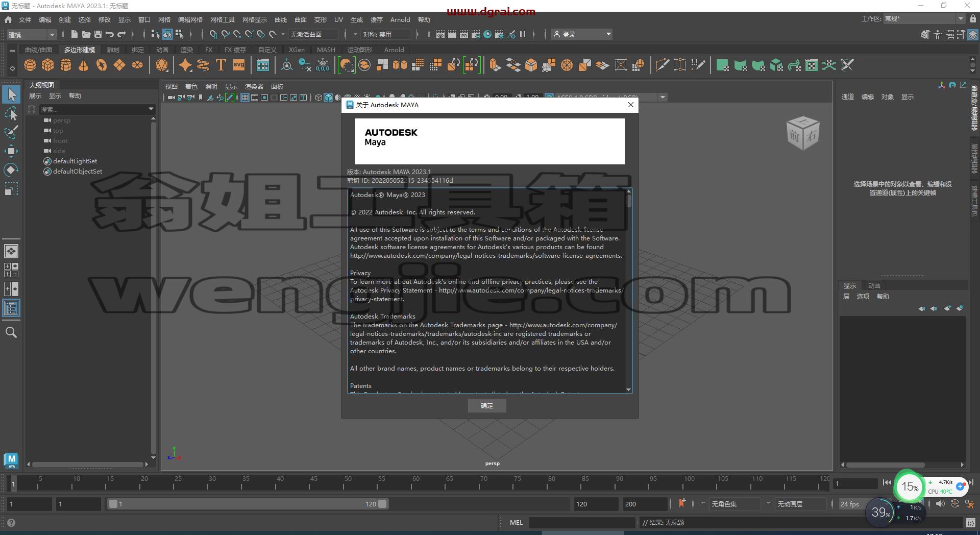Toggle select by hierarchy icon
The width and height of the screenshot is (980, 535).
tap(155, 34)
